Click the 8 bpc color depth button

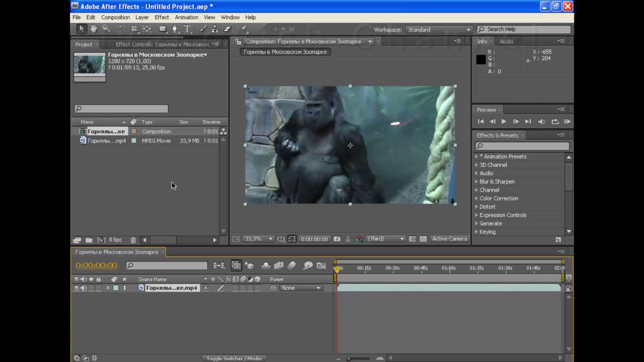tap(115, 240)
